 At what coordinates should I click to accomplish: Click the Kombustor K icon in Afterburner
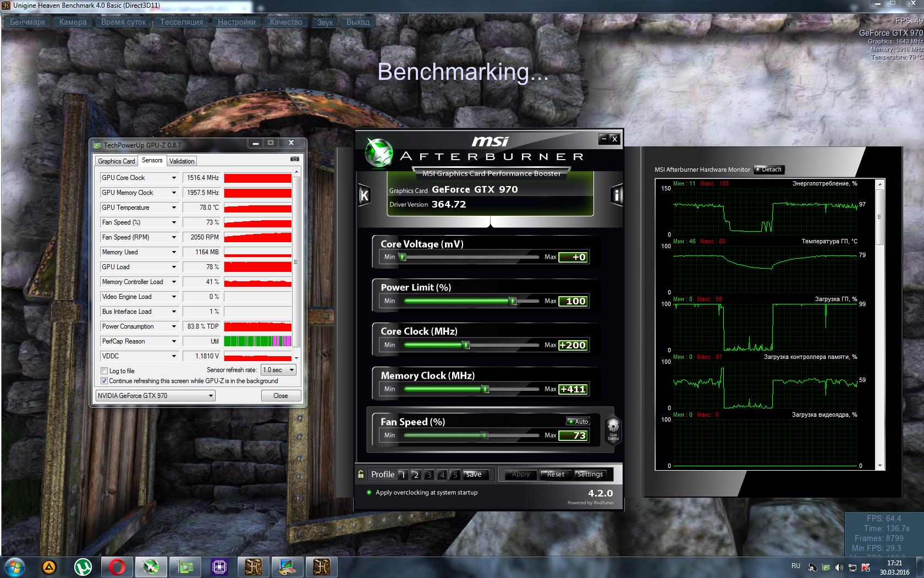click(364, 195)
